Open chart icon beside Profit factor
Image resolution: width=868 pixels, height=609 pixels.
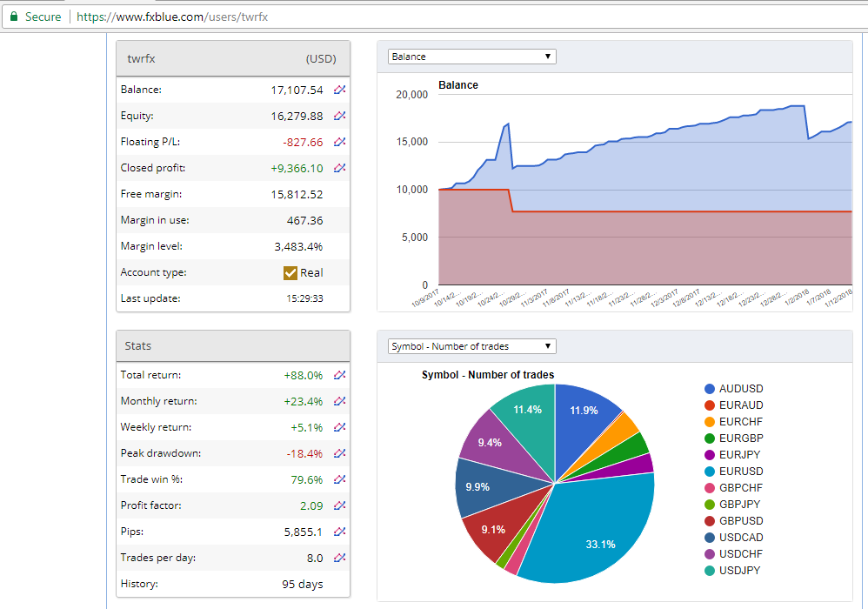pyautogui.click(x=339, y=505)
